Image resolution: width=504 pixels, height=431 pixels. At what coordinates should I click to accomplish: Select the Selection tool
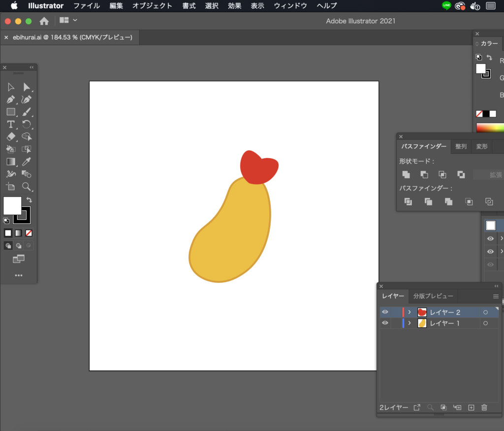(x=11, y=87)
